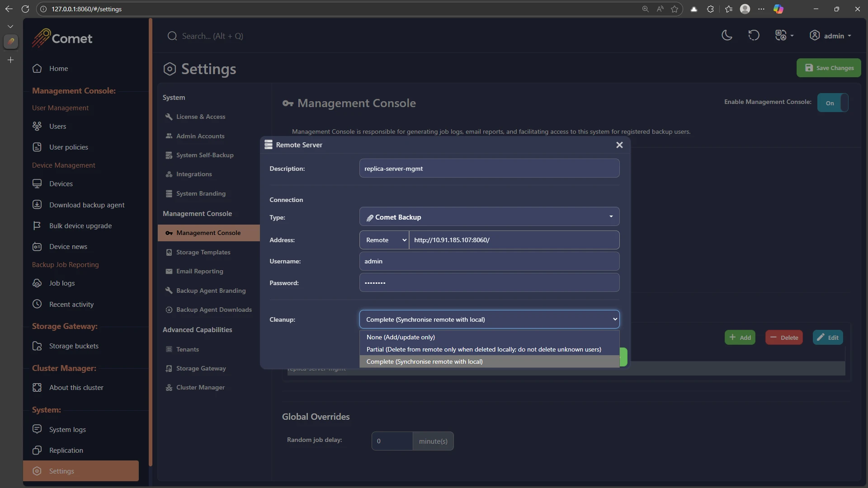This screenshot has width=868, height=488.
Task: Click the Job logs icon
Action: coord(37,283)
